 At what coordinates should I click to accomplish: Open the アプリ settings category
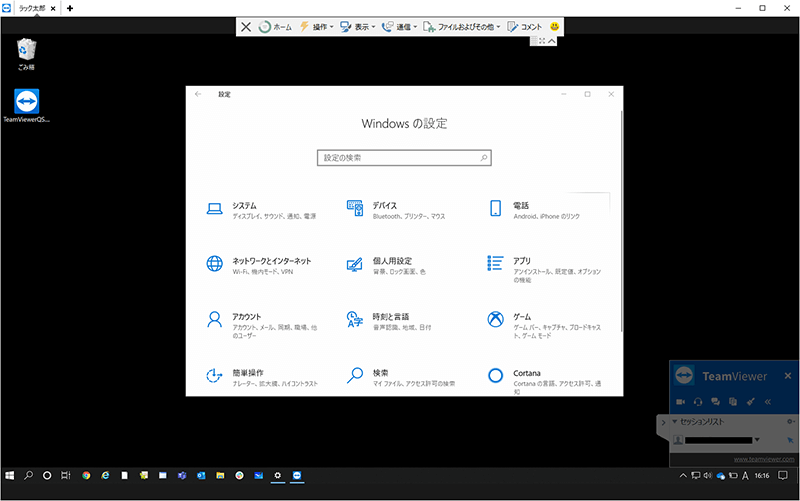(544, 269)
